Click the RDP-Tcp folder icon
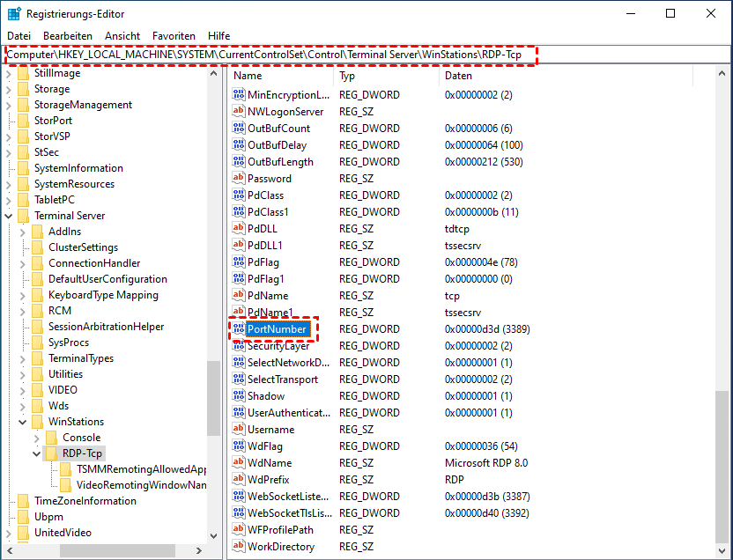Viewport: 733px width, 560px height. coord(51,453)
